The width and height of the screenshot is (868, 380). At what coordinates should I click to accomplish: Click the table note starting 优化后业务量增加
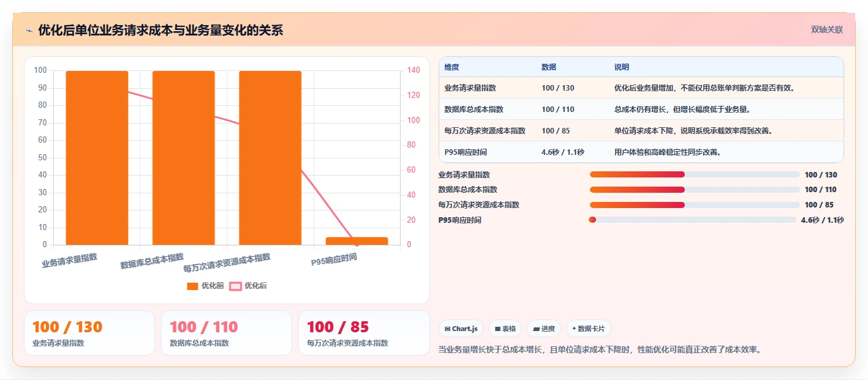704,88
